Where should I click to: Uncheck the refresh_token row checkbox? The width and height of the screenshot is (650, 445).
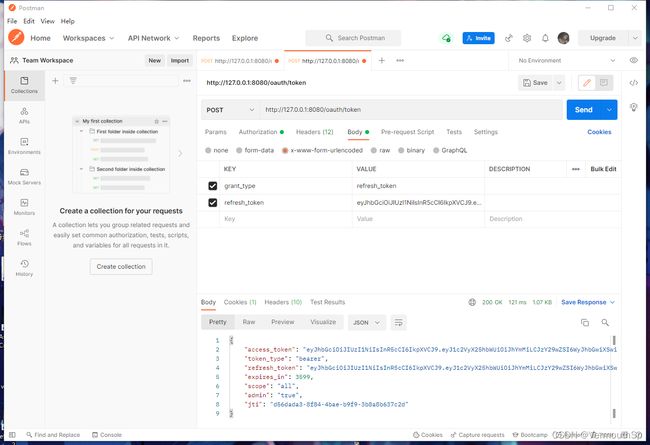(213, 202)
